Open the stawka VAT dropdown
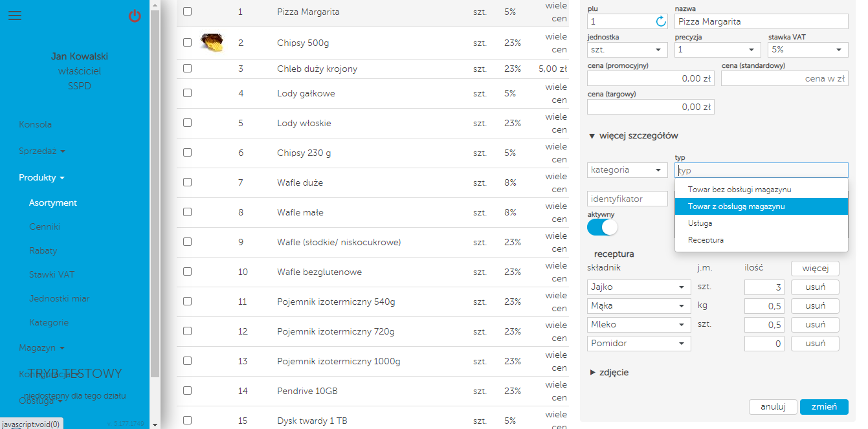 pyautogui.click(x=808, y=50)
